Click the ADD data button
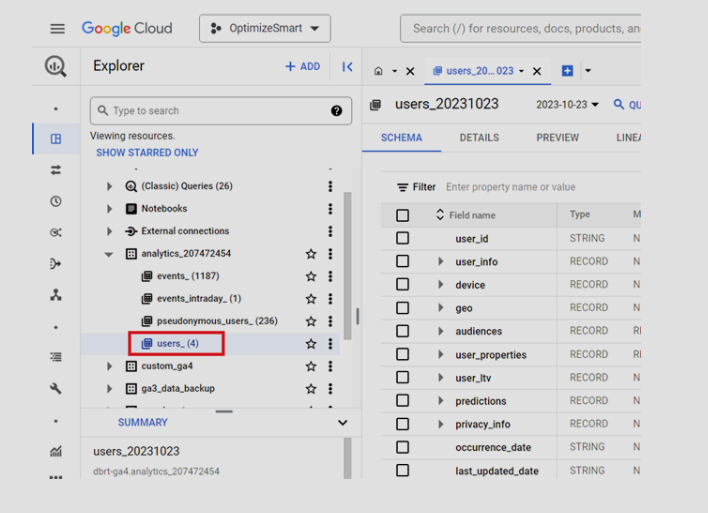 click(303, 67)
